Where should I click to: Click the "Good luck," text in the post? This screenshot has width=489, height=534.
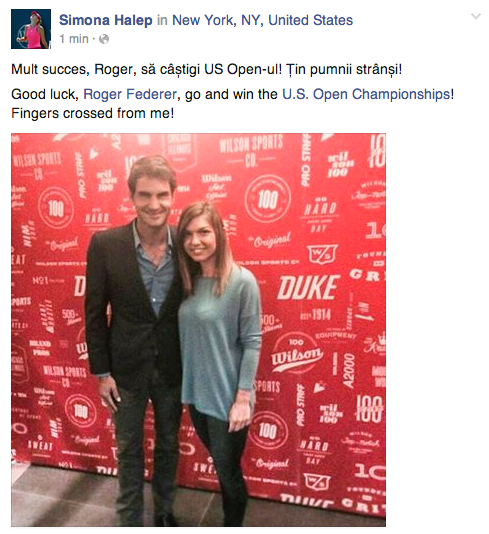[x=45, y=94]
